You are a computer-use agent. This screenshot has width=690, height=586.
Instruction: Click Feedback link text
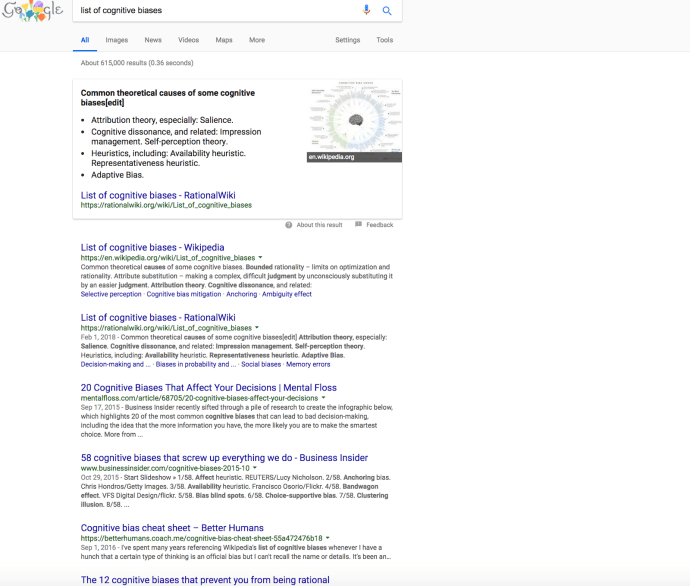tap(380, 225)
